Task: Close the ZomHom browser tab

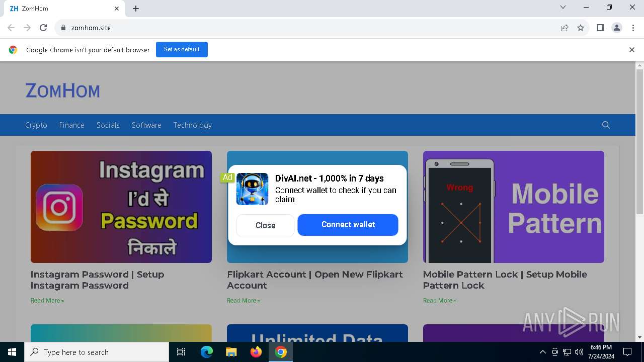Action: tap(117, 9)
